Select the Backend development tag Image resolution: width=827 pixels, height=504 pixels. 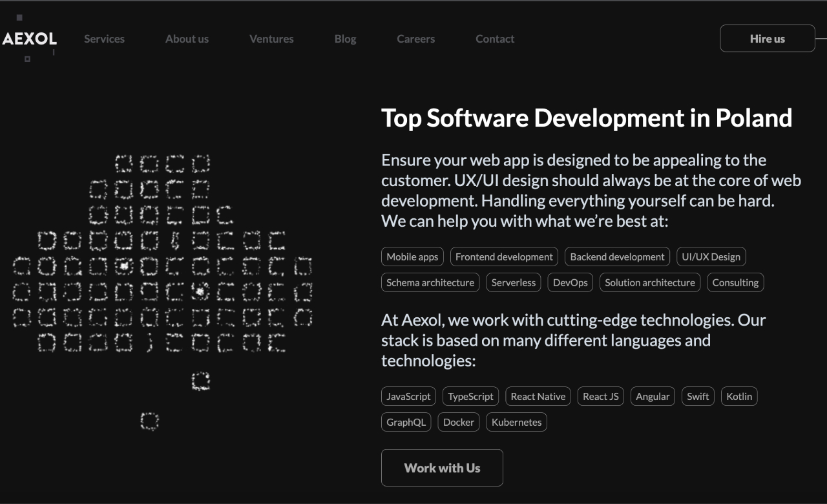point(617,257)
